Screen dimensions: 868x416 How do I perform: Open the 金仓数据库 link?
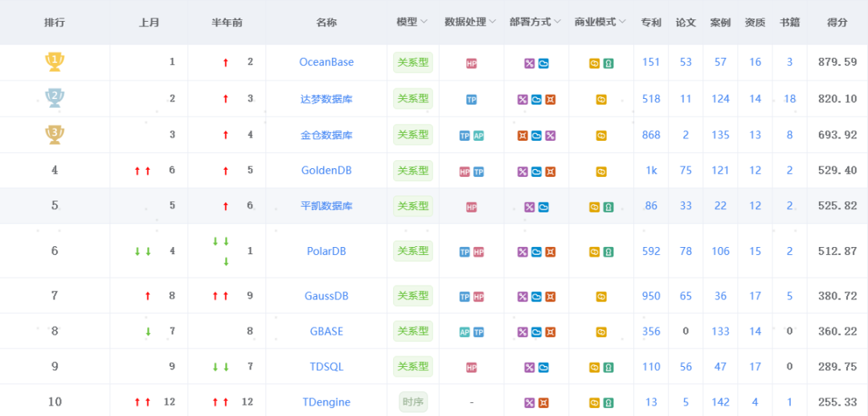pyautogui.click(x=326, y=135)
